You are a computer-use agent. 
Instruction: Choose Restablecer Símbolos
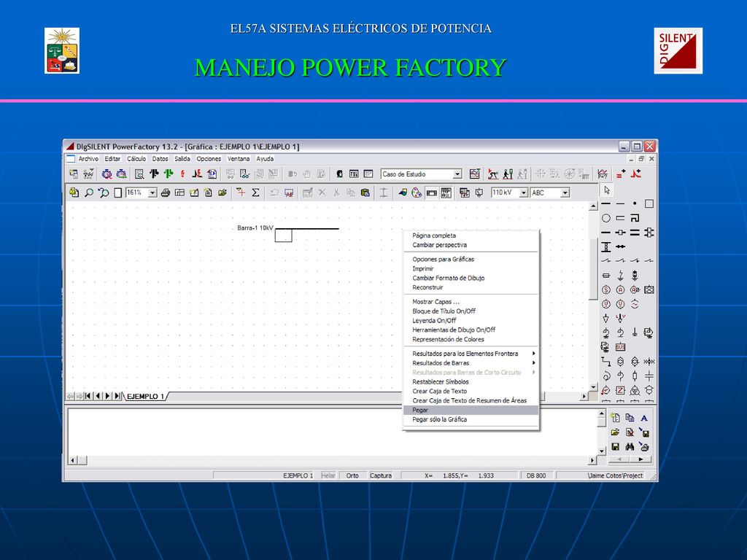471,382
